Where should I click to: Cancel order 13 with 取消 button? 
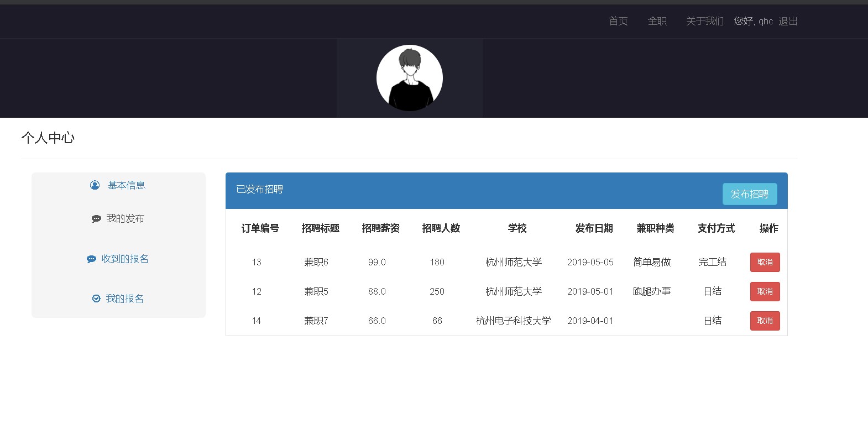pos(765,262)
